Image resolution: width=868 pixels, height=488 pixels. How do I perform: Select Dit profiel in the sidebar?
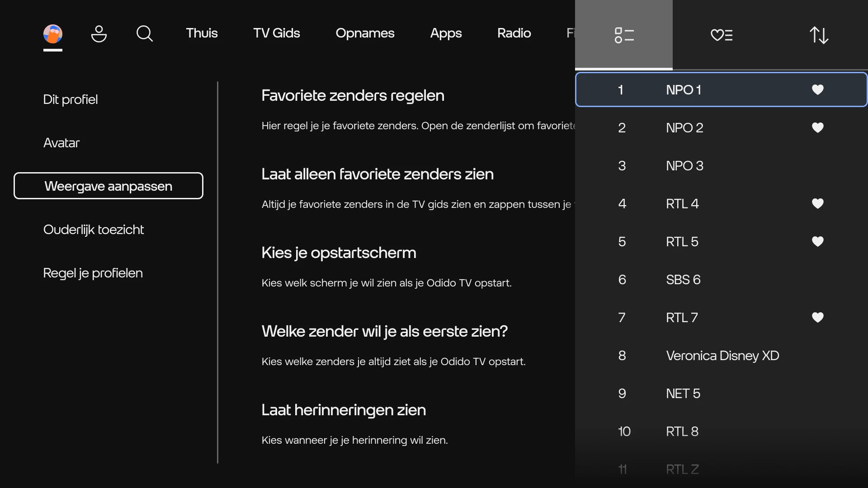pyautogui.click(x=71, y=99)
